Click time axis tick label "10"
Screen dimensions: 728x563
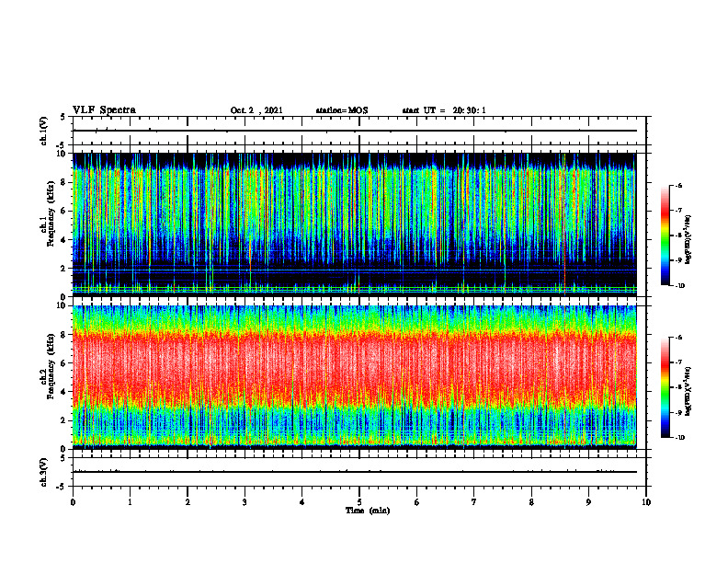click(x=646, y=502)
